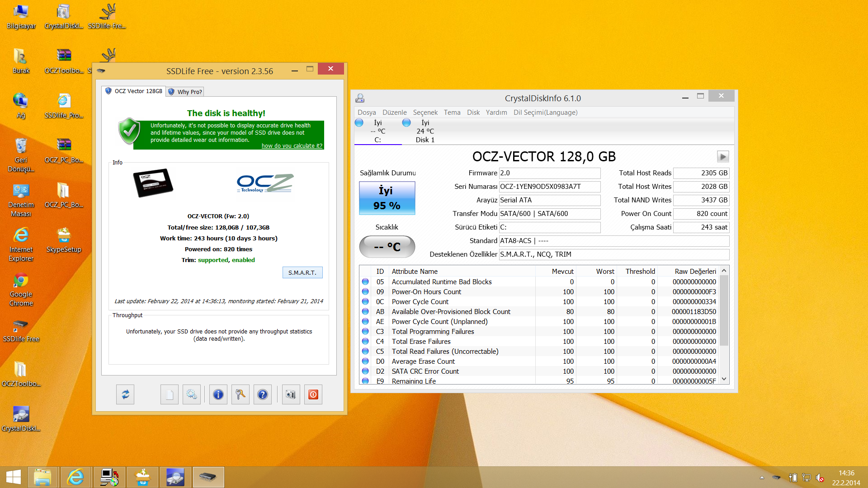Click the red power exit icon in SSDLife
The image size is (868, 488).
click(x=313, y=394)
